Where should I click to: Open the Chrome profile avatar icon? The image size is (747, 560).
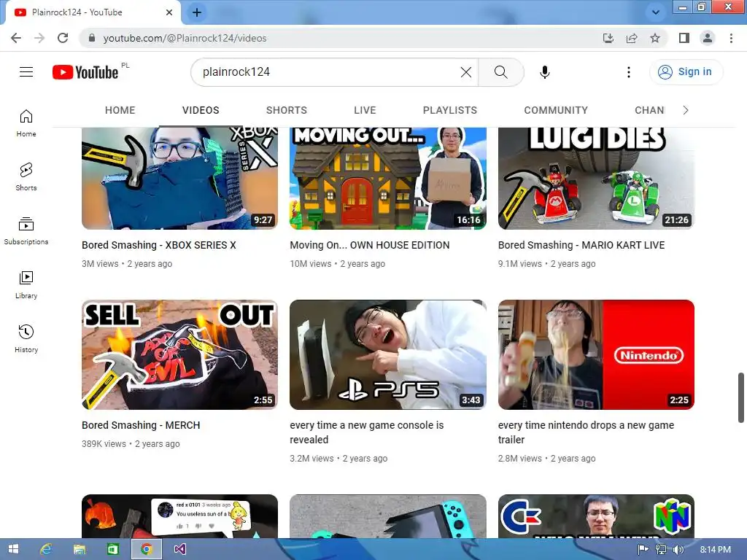coord(708,38)
